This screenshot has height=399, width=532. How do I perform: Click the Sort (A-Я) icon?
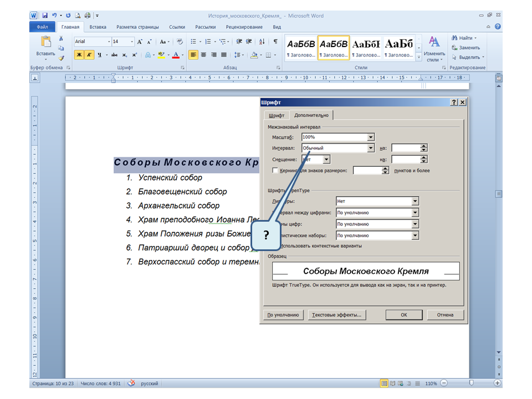262,42
